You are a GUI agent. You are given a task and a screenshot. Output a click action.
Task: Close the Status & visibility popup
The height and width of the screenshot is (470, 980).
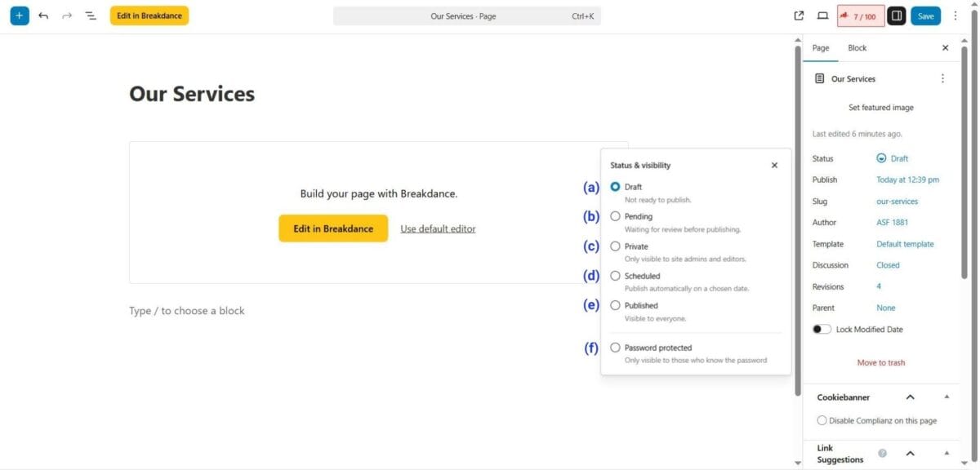coord(774,165)
